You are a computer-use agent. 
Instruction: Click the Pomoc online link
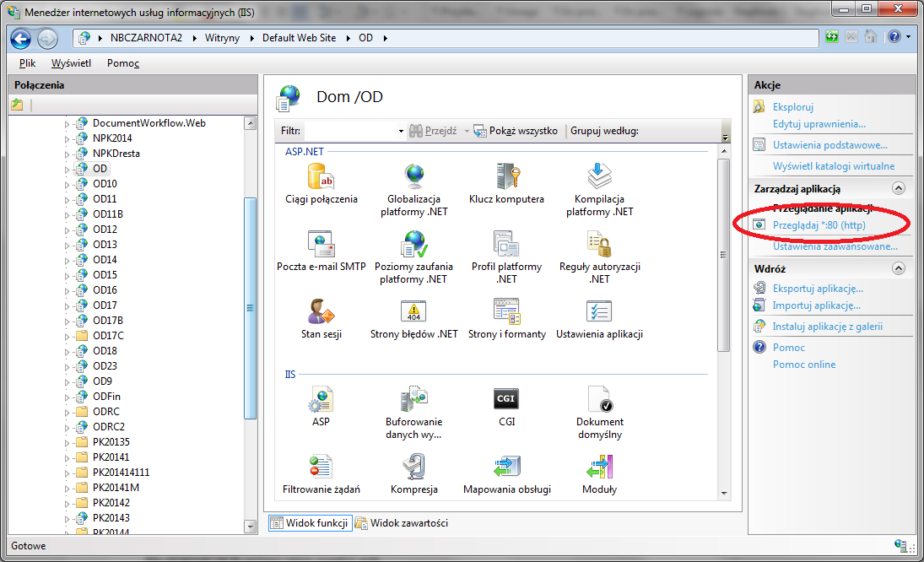[804, 365]
